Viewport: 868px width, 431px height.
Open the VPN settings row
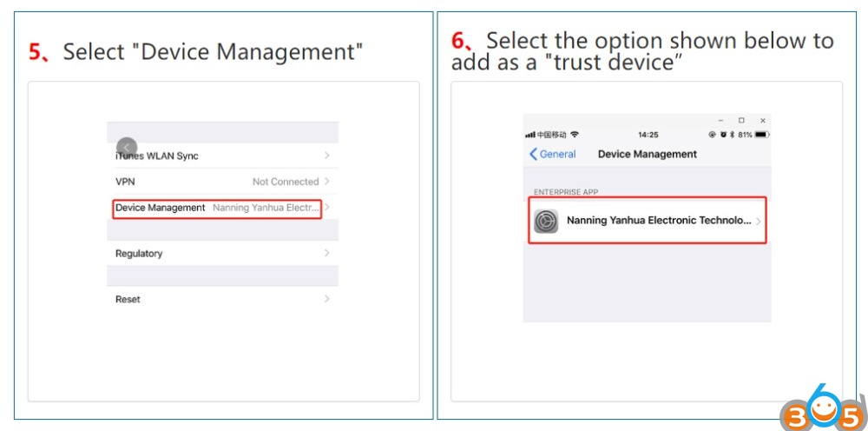[x=222, y=181]
